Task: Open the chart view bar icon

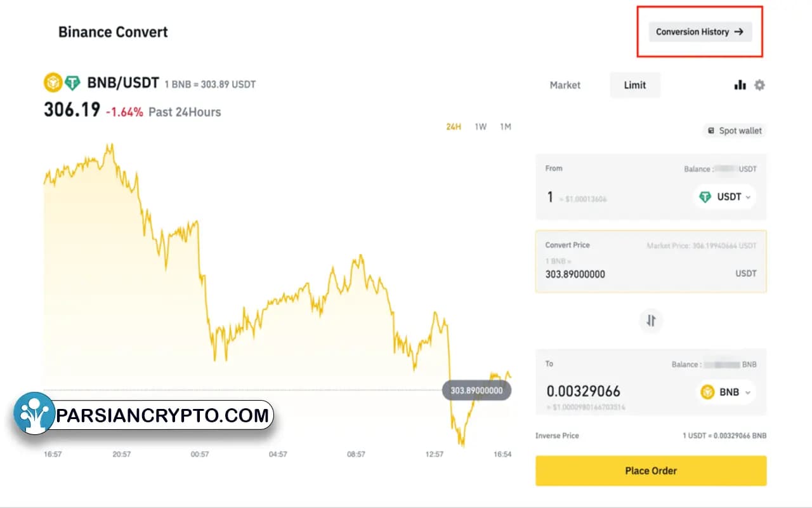Action: (740, 85)
